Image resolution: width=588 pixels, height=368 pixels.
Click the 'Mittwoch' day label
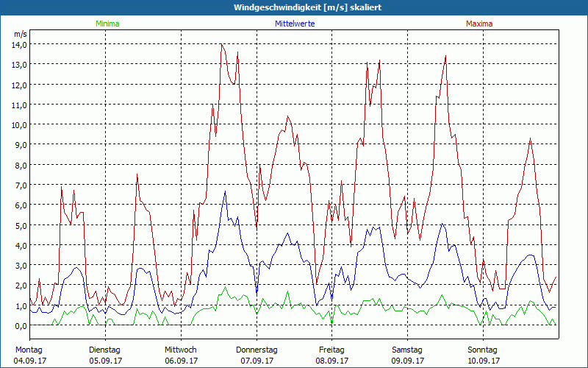click(181, 350)
